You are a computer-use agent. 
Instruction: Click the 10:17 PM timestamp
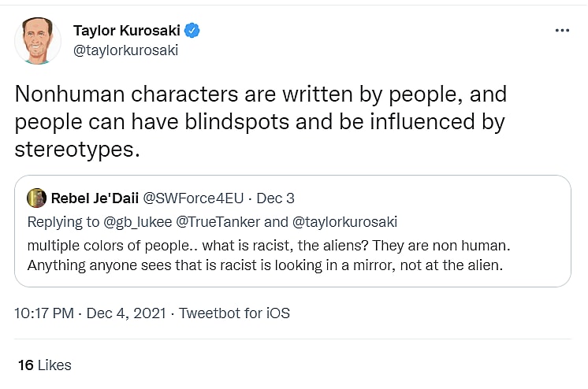click(46, 313)
